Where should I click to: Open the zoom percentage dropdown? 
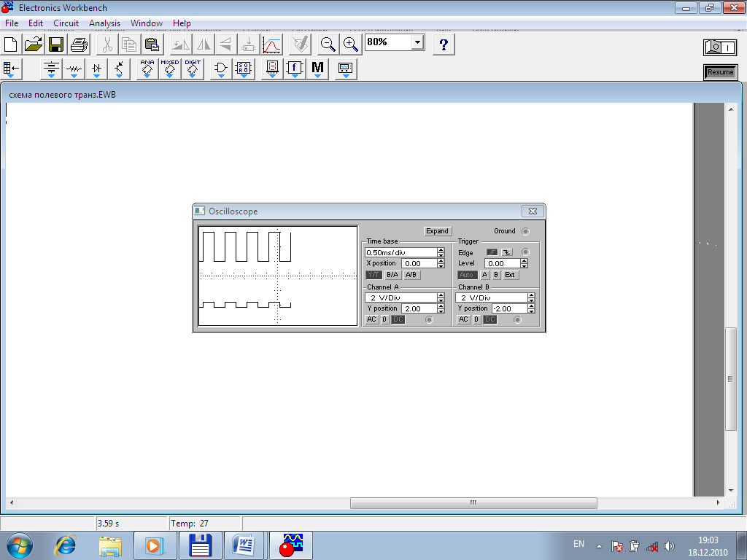[418, 42]
